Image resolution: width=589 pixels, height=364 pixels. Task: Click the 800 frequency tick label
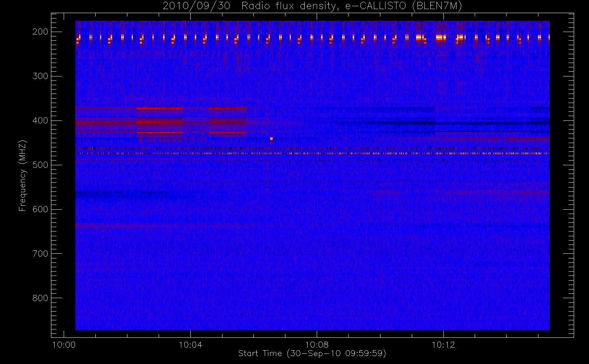pyautogui.click(x=40, y=298)
